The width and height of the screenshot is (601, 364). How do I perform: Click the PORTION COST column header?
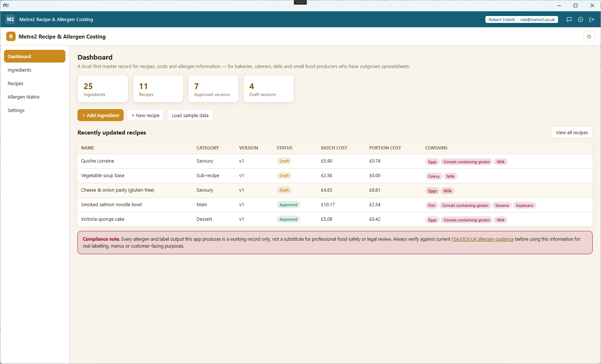pos(385,148)
